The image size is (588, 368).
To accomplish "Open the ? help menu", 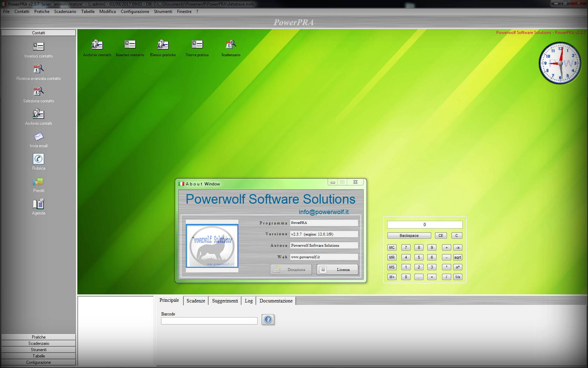I will click(x=197, y=12).
